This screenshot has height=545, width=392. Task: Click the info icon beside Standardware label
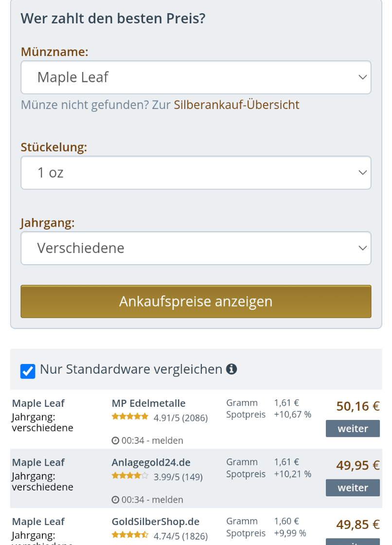pyautogui.click(x=232, y=369)
